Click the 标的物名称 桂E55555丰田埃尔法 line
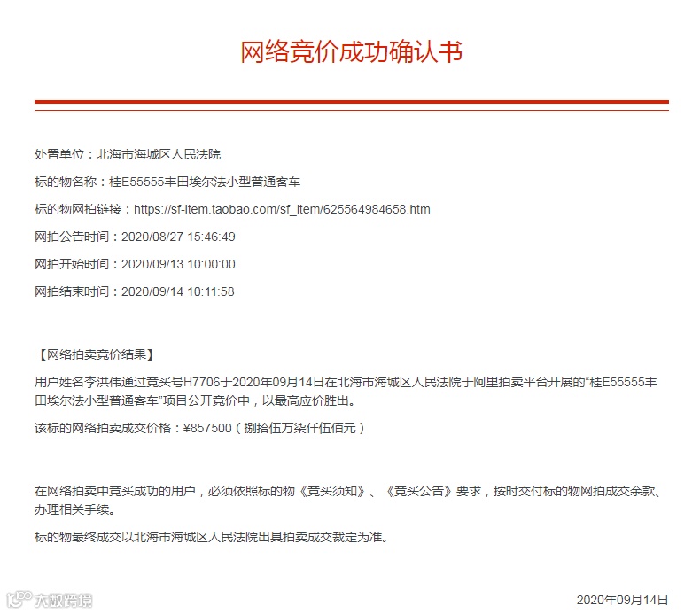This screenshot has width=700, height=614. 167,182
